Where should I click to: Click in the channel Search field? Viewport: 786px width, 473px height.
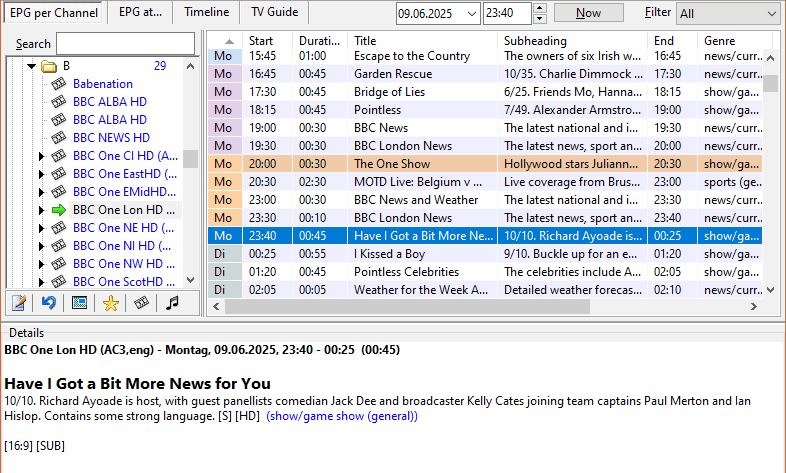(125, 43)
